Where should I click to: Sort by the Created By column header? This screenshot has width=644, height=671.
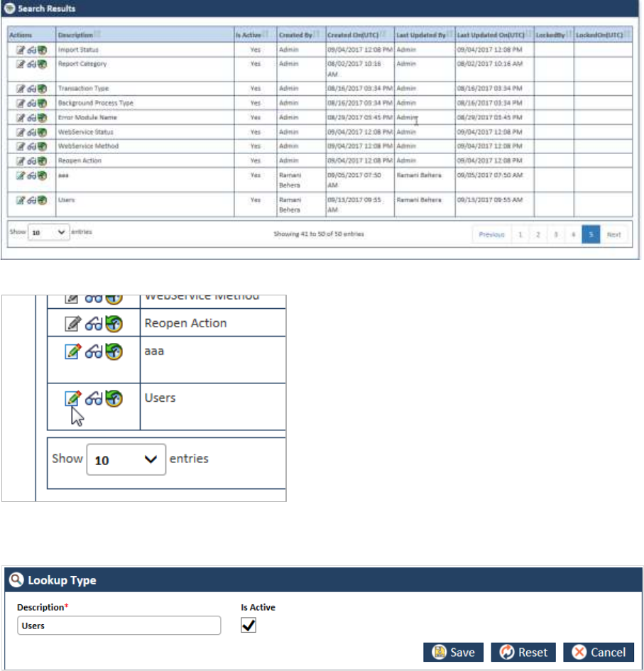(301, 35)
